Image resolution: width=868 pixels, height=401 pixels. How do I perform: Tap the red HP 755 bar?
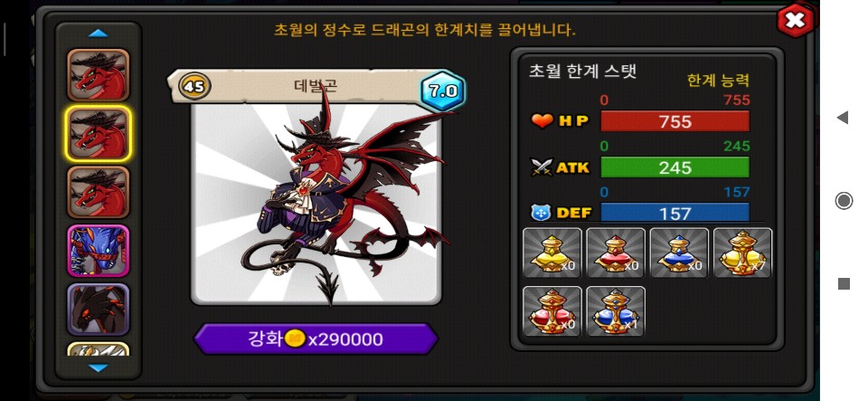[675, 121]
